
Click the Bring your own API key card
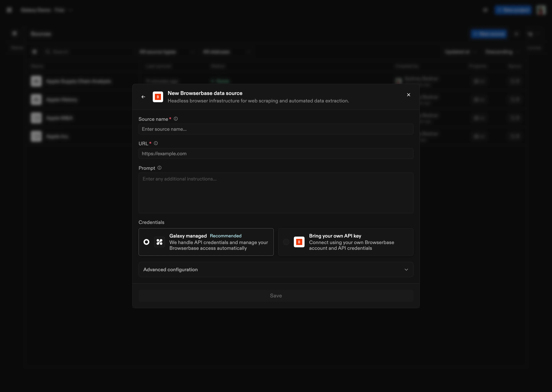click(x=346, y=242)
